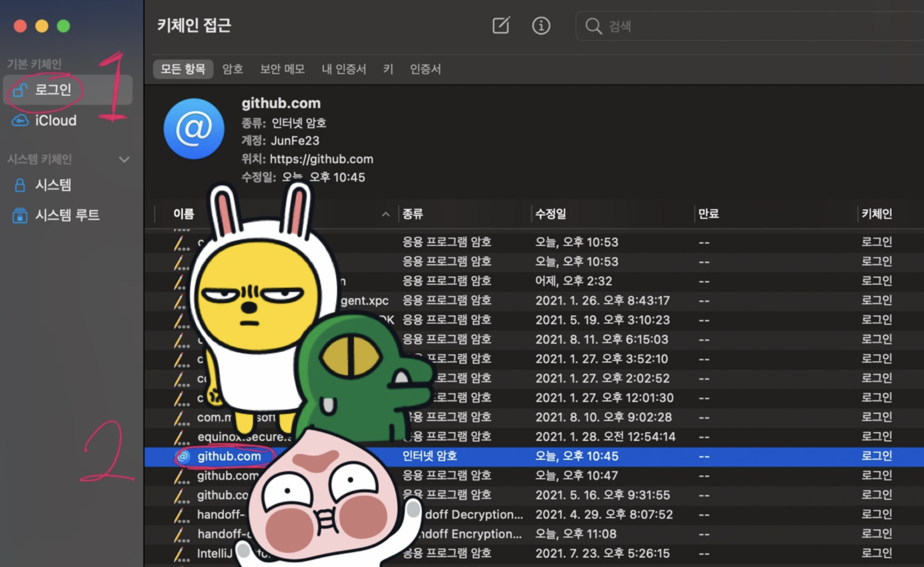924x567 pixels.
Task: Collapse the 시스템 키체인 section chevron
Action: 124,159
